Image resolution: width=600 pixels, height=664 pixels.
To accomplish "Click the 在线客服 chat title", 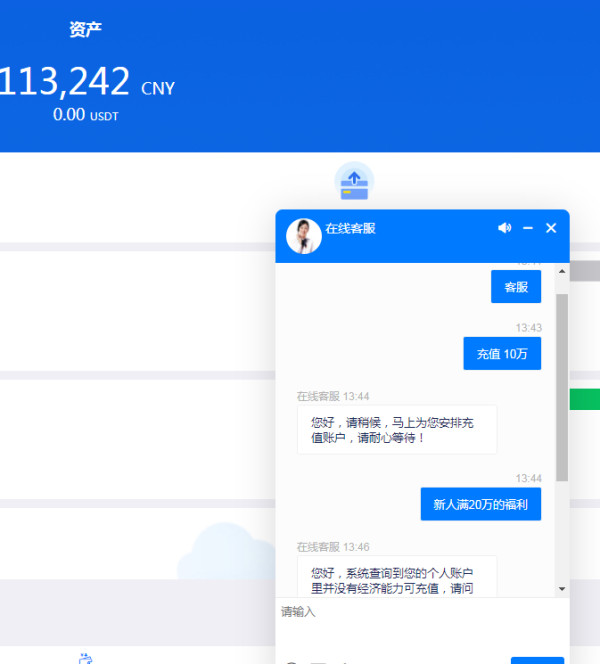I will [351, 228].
